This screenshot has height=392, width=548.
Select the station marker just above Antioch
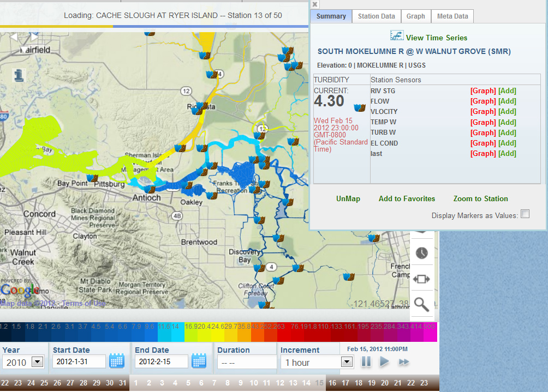point(150,189)
